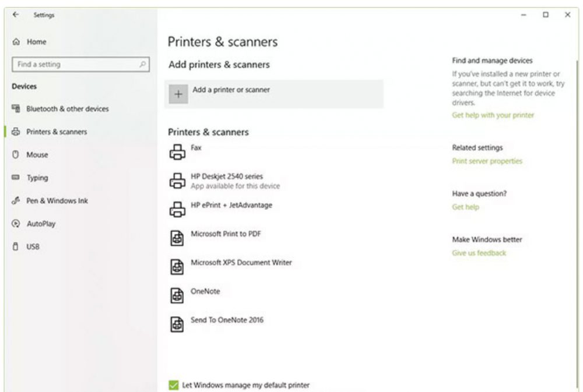Click the back arrow in the title bar
Screen dimensions: 583x392
[16, 15]
